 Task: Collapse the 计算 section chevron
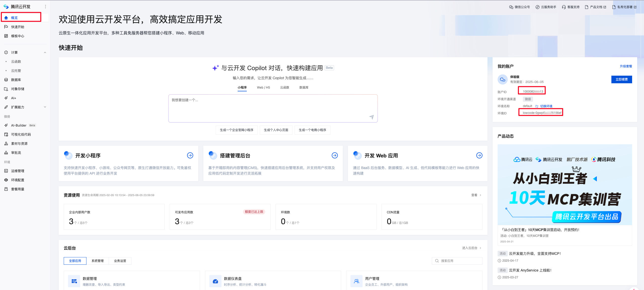(x=45, y=53)
